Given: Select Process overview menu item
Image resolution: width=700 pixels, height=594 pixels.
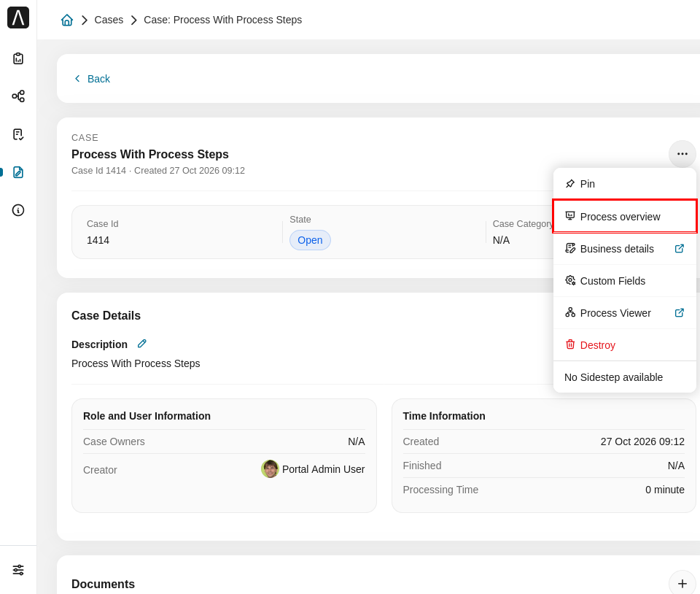Looking at the screenshot, I should (x=625, y=217).
